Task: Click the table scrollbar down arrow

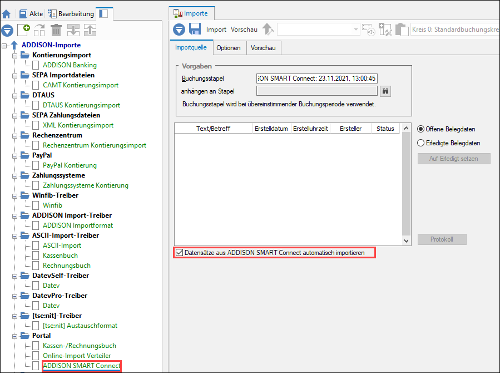Action: (406, 241)
